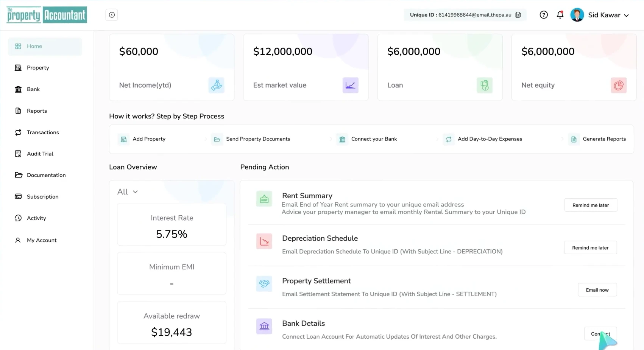This screenshot has width=644, height=350.
Task: Click the Send Property Documents step
Action: (x=251, y=139)
